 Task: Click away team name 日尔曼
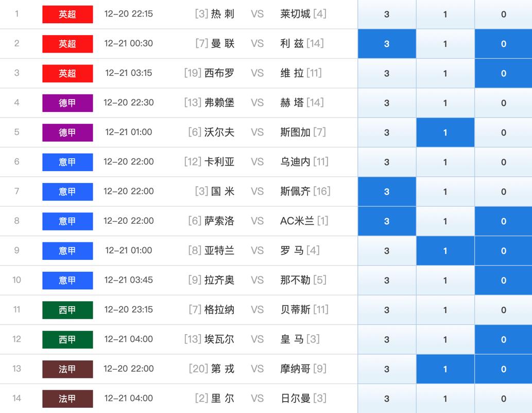coord(295,398)
